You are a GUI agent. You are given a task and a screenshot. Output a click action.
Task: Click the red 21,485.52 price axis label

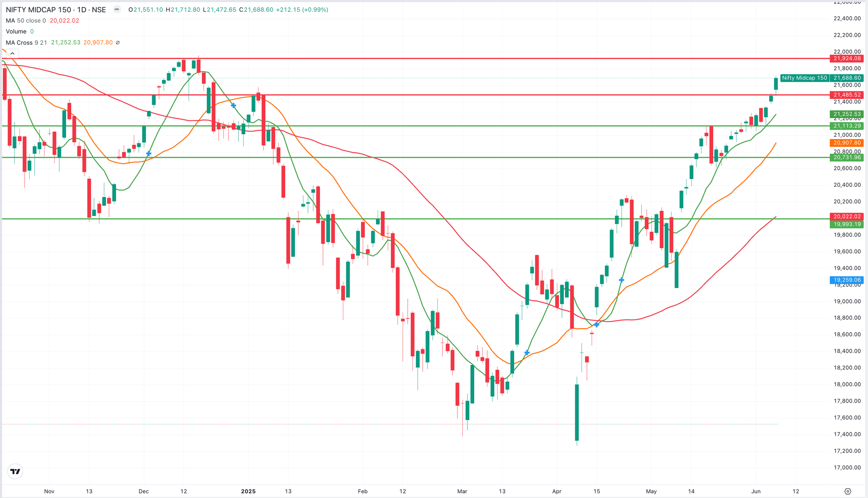click(x=846, y=95)
